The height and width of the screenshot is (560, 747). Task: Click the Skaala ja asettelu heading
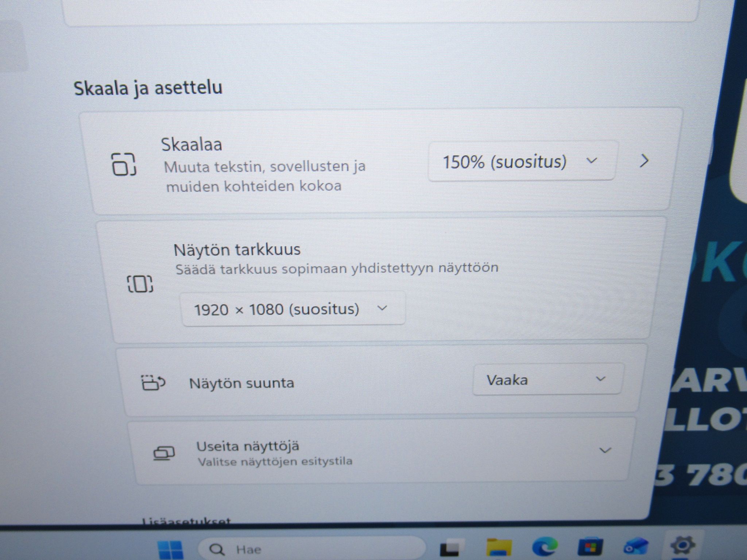(x=148, y=88)
